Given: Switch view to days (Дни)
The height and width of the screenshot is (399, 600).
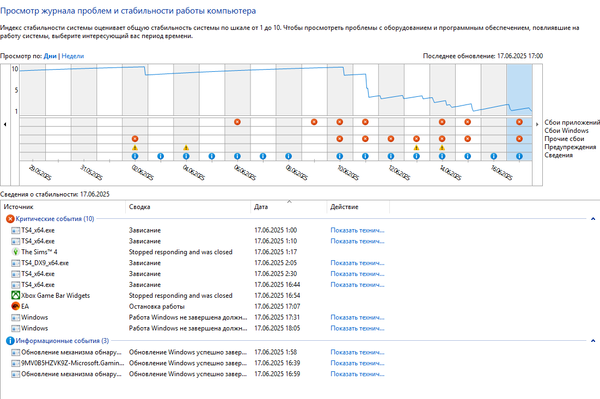Looking at the screenshot, I should tap(50, 56).
